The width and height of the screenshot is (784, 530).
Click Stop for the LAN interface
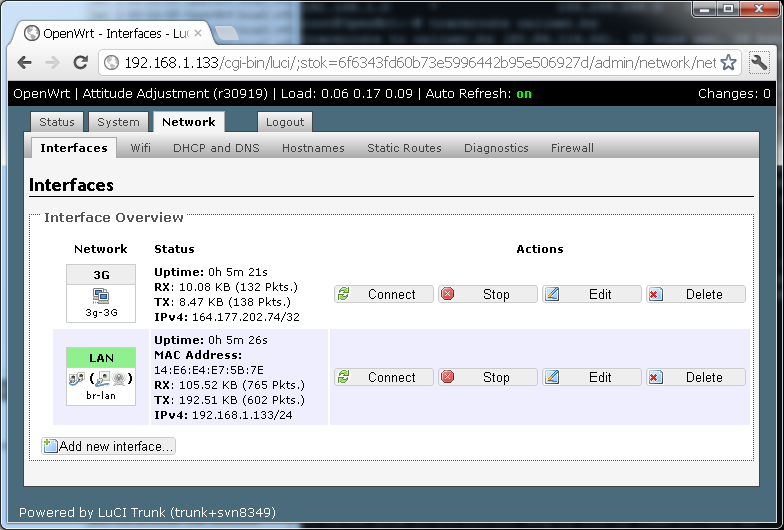tap(488, 377)
